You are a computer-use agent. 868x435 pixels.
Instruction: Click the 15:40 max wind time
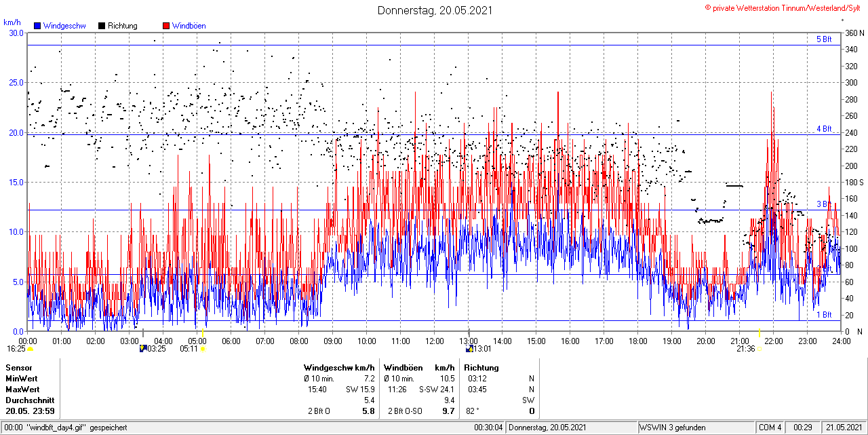(318, 390)
